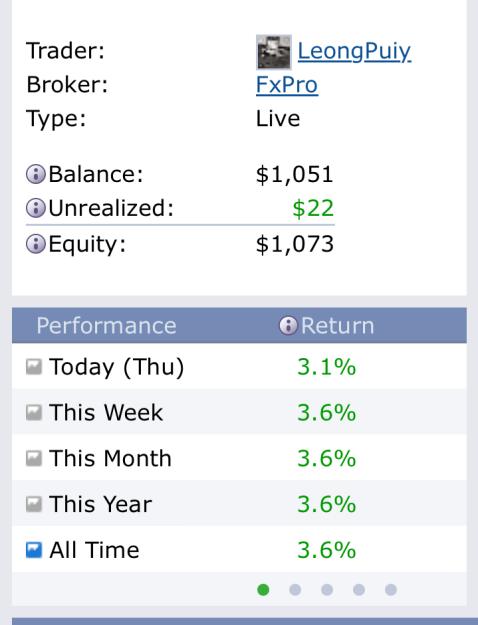
Task: Toggle the This Year chart icon
Action: click(34, 504)
